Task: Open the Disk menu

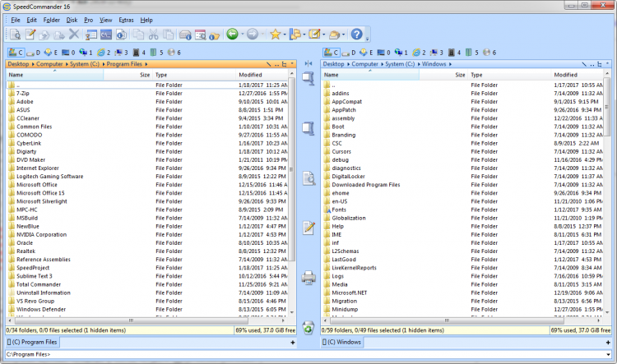Action: click(72, 20)
